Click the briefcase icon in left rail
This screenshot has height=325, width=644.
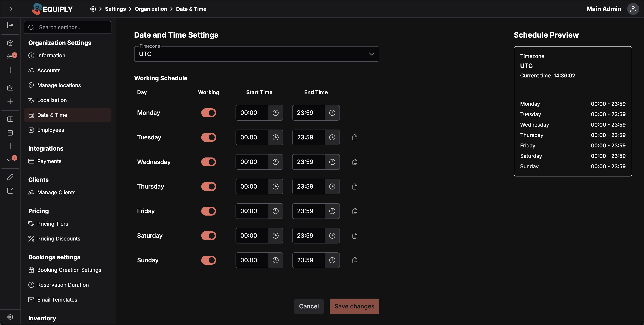(10, 88)
